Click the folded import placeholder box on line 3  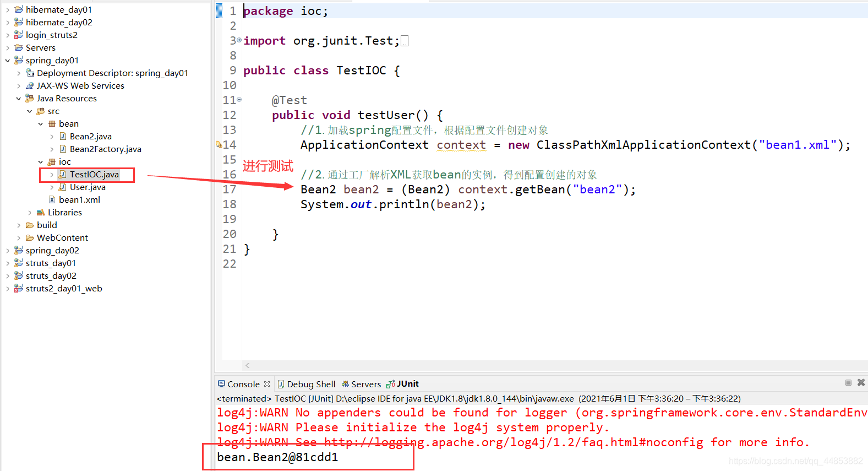click(x=405, y=41)
